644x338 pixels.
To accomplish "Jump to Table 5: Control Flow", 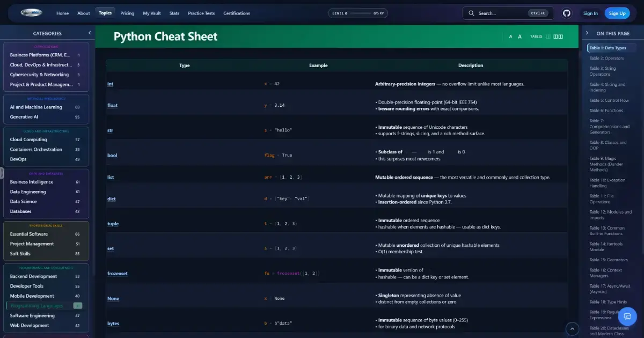I will click(x=609, y=100).
